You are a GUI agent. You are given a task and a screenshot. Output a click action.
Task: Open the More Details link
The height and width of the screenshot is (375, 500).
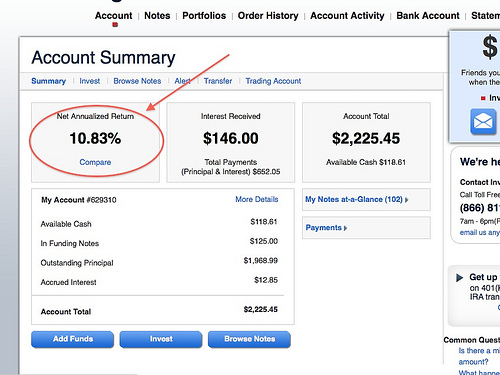(257, 199)
